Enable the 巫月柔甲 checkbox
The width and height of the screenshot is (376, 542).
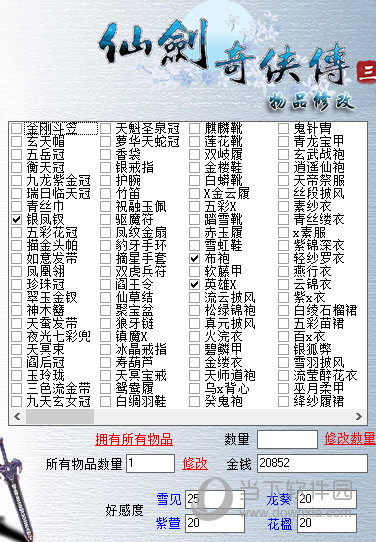(x=283, y=388)
